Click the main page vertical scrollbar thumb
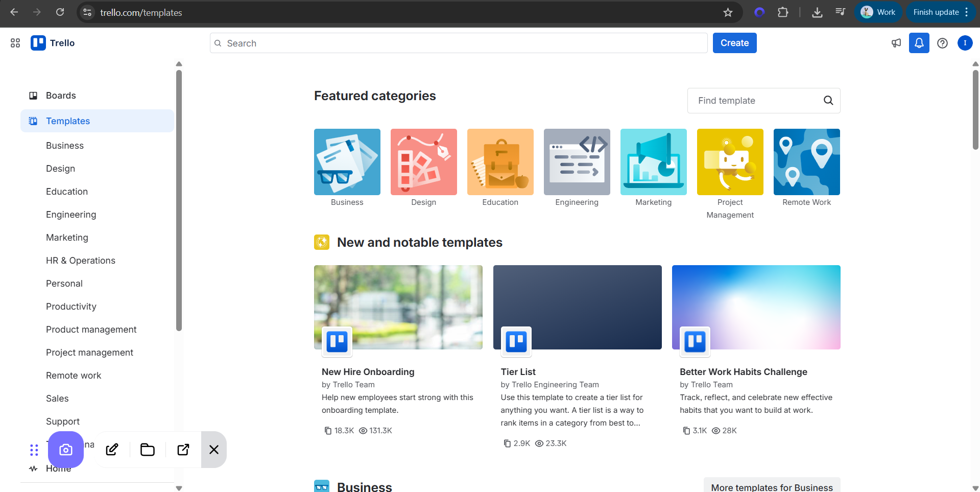The width and height of the screenshot is (980, 492). pyautogui.click(x=975, y=110)
